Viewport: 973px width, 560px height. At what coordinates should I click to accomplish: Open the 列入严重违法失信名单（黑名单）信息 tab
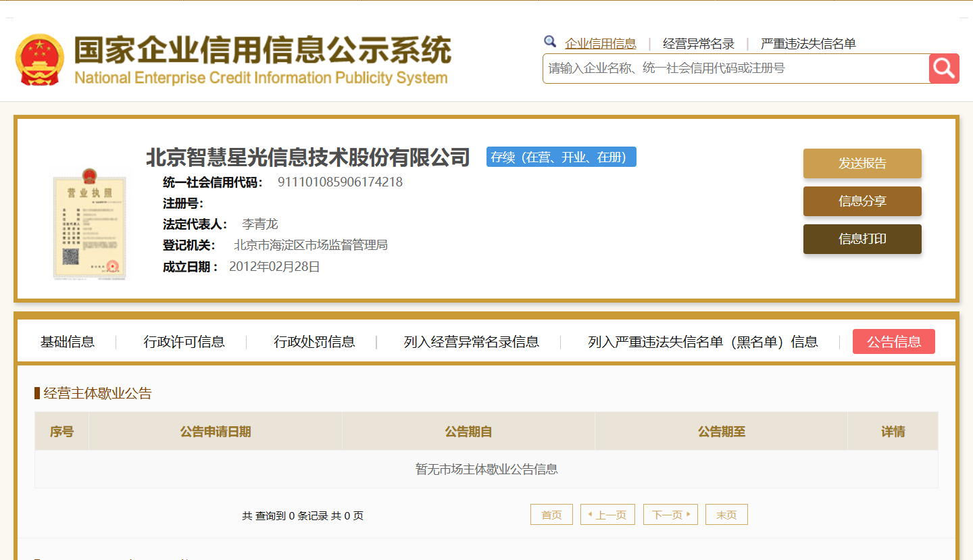coord(703,342)
